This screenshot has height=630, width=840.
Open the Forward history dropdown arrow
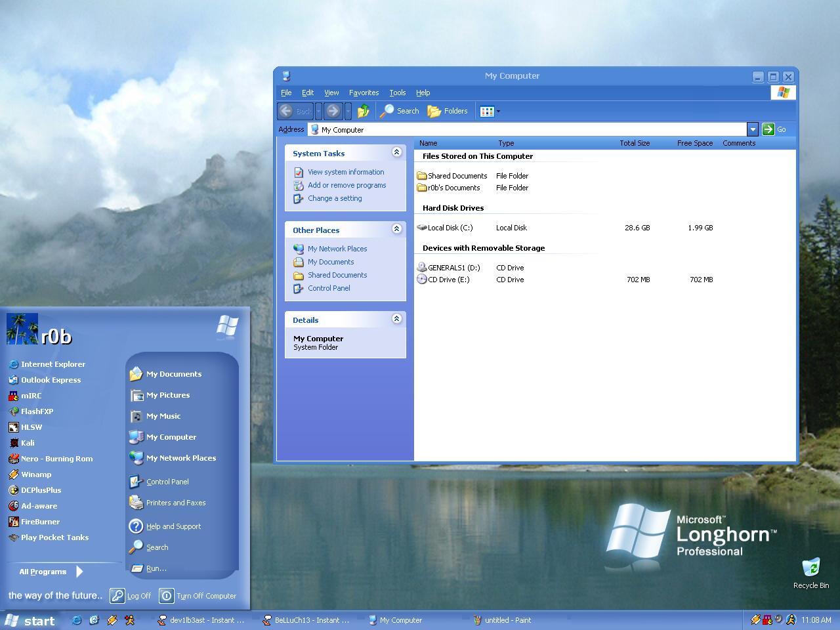[348, 111]
